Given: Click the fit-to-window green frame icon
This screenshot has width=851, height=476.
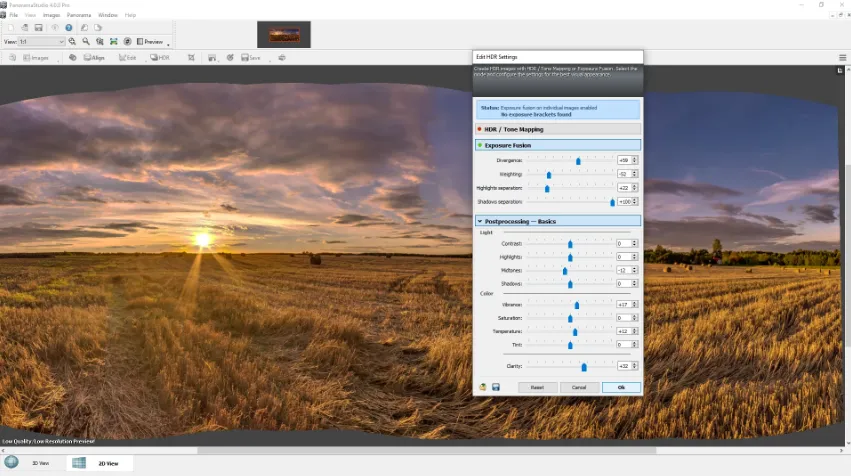Looking at the screenshot, I should click(x=113, y=41).
